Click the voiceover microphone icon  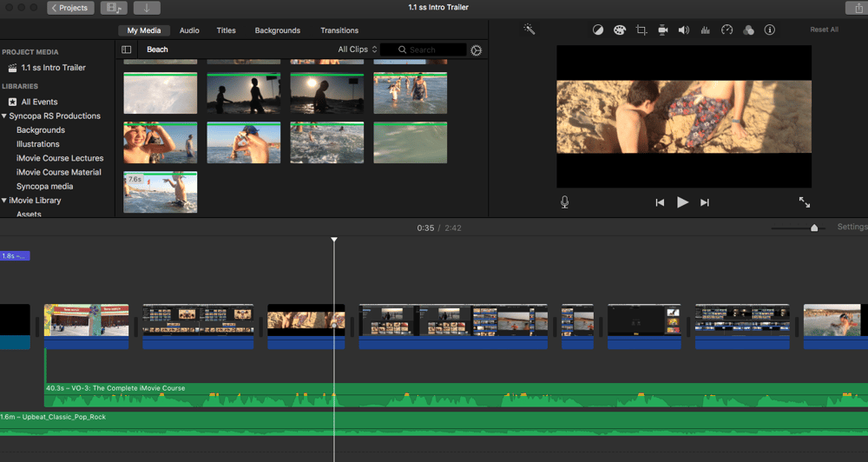click(565, 202)
